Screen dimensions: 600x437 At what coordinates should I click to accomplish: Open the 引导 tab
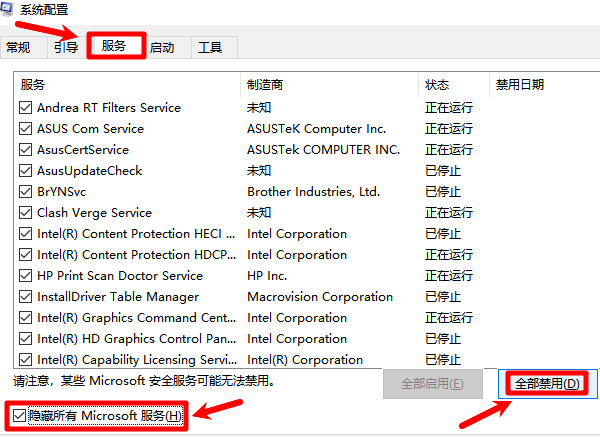click(x=66, y=47)
